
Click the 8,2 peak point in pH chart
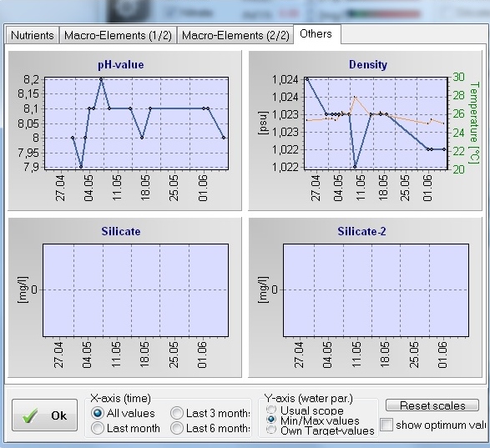[101, 79]
